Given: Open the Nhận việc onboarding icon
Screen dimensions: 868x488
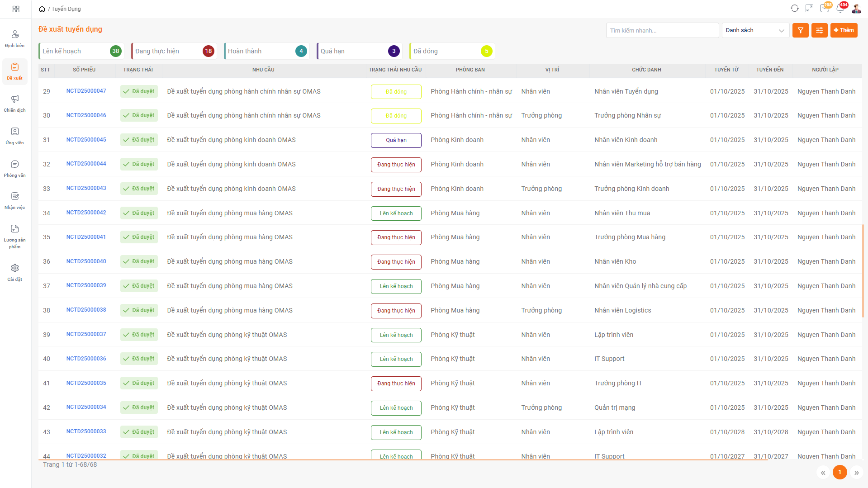Looking at the screenshot, I should point(15,197).
